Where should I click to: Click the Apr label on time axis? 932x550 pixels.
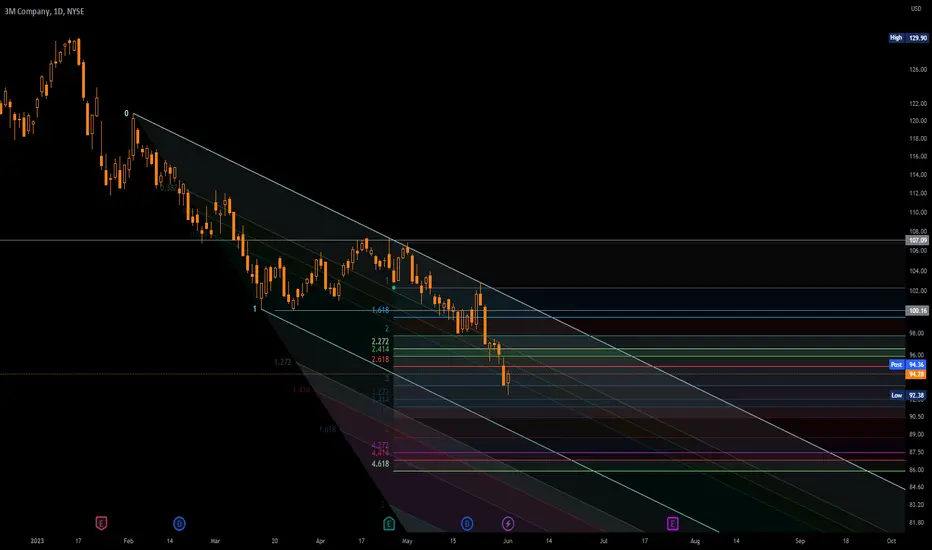click(320, 540)
